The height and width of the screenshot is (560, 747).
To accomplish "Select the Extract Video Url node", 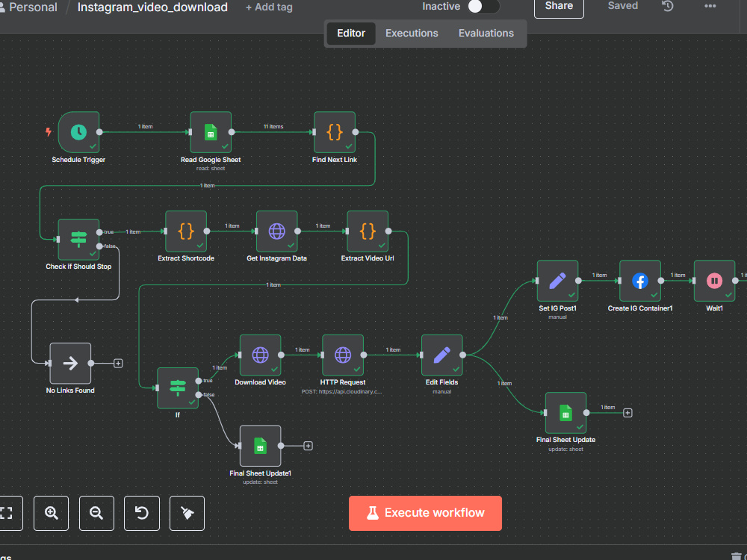I will click(368, 231).
